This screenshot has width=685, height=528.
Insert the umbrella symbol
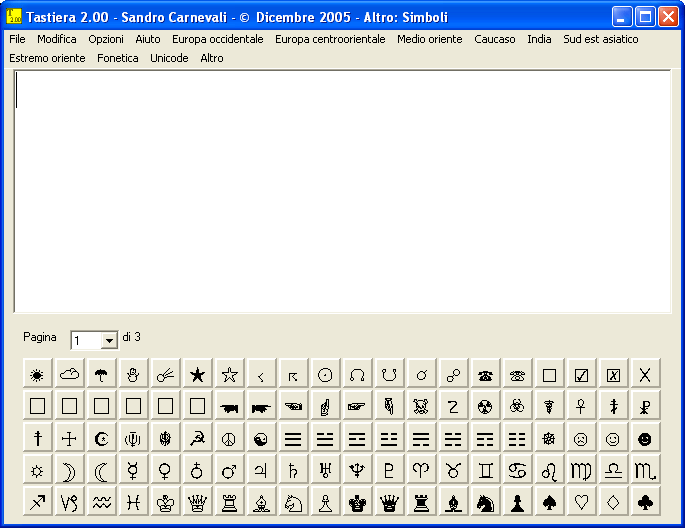tap(101, 374)
